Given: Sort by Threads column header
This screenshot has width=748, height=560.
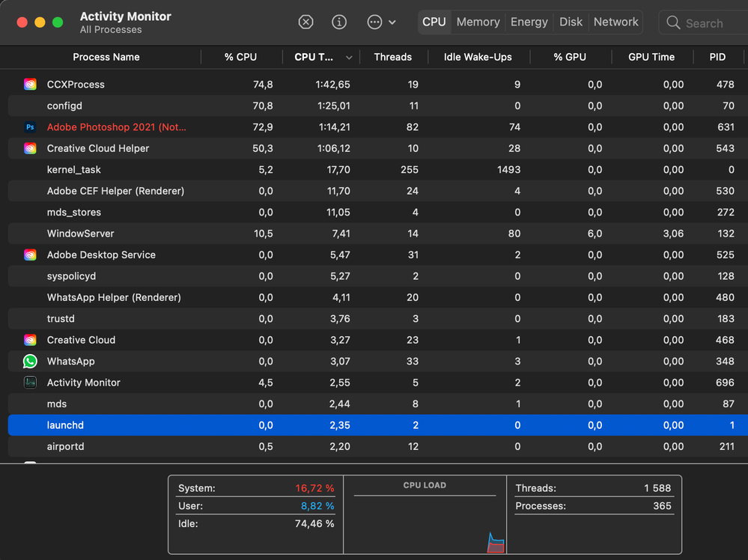Looking at the screenshot, I should (392, 57).
